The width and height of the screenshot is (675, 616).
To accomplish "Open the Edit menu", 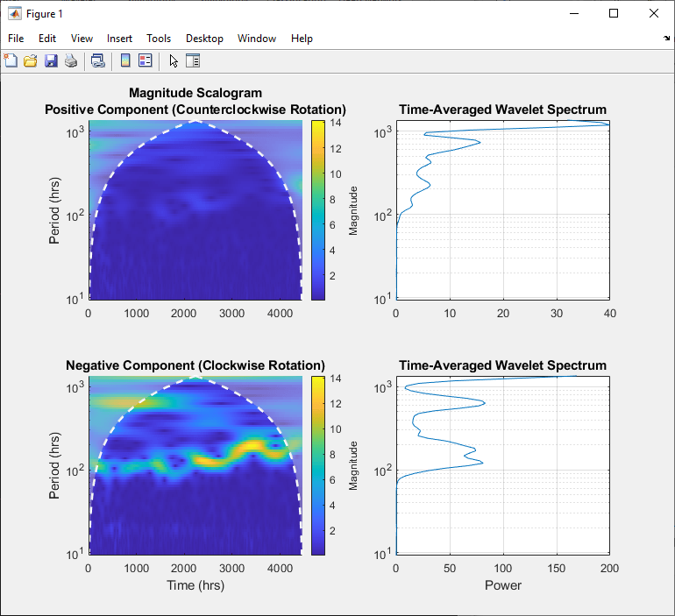I will coord(47,39).
